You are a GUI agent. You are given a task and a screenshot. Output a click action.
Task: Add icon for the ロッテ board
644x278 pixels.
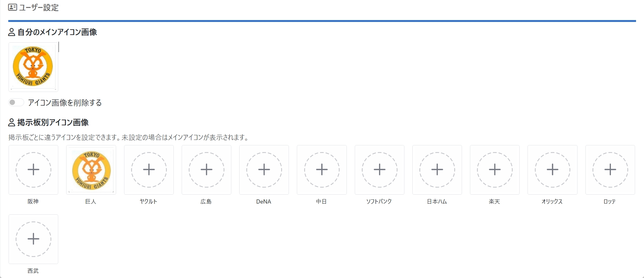point(610,170)
